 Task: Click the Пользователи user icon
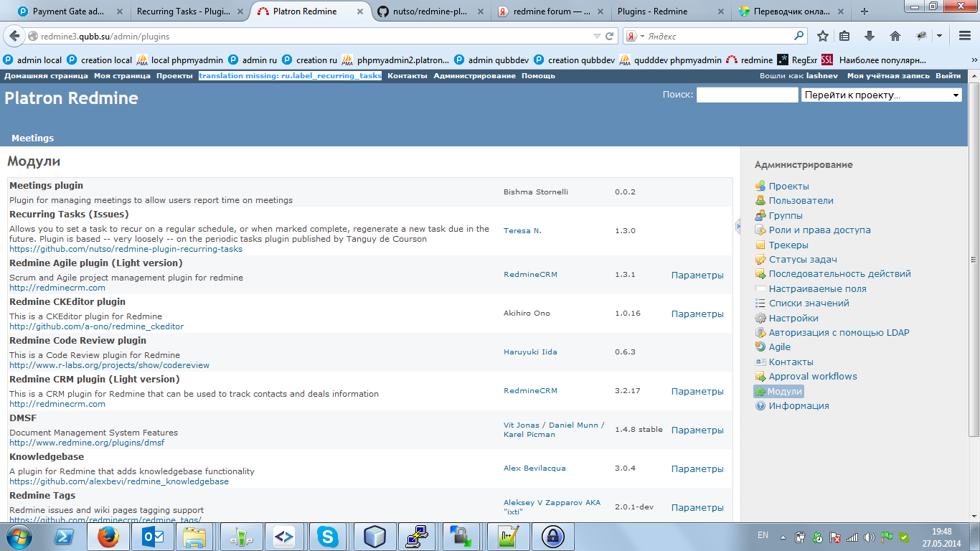point(760,201)
